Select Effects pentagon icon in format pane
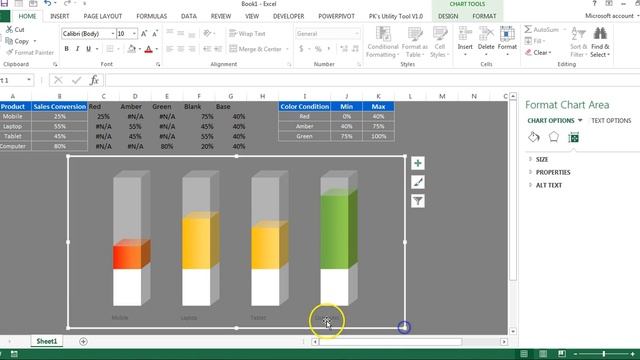Image resolution: width=640 pixels, height=360 pixels. 553,137
